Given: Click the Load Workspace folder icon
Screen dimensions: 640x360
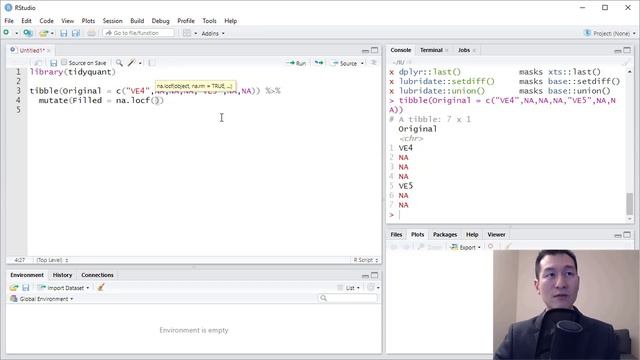Looking at the screenshot, I should (13, 288).
